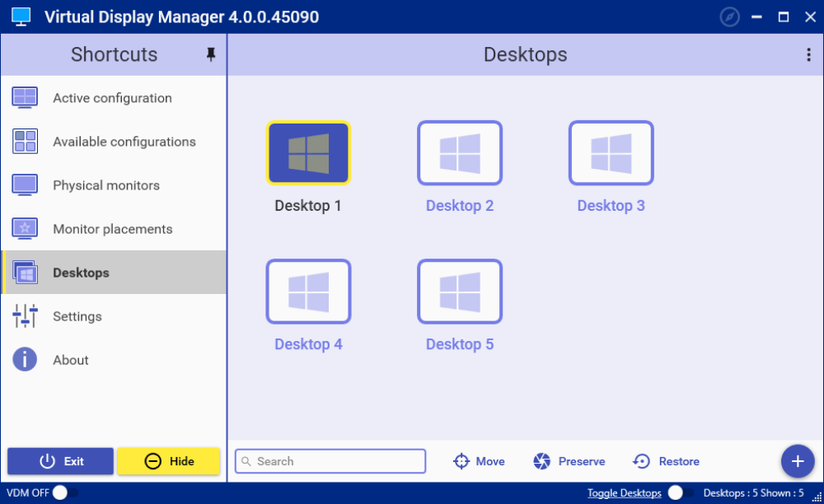This screenshot has width=824, height=504.
Task: Switch to the Desktop 2 icon
Action: (459, 153)
